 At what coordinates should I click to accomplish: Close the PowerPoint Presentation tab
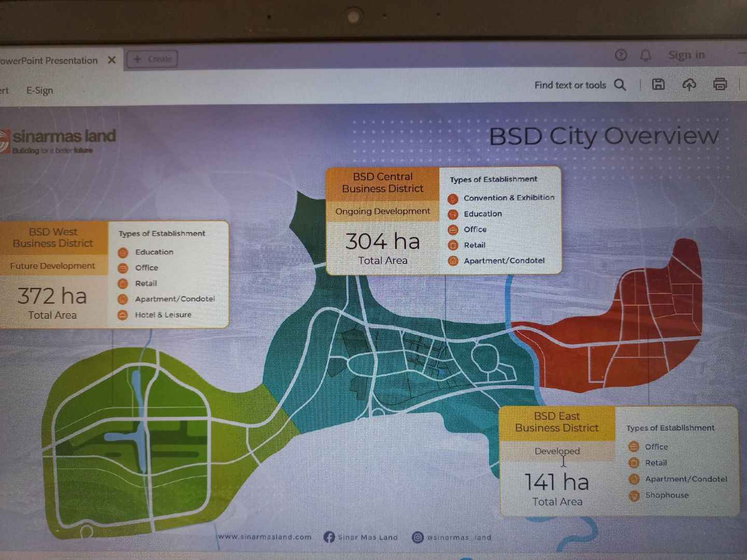point(112,60)
